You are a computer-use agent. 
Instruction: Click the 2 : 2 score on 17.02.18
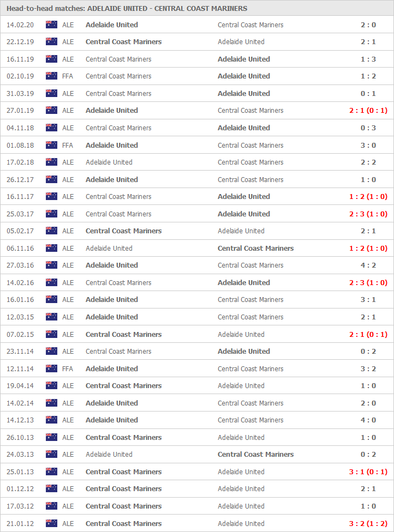coord(368,162)
